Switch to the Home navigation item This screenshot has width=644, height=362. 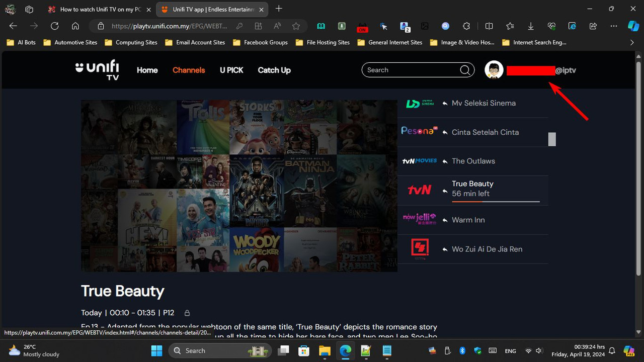click(147, 70)
